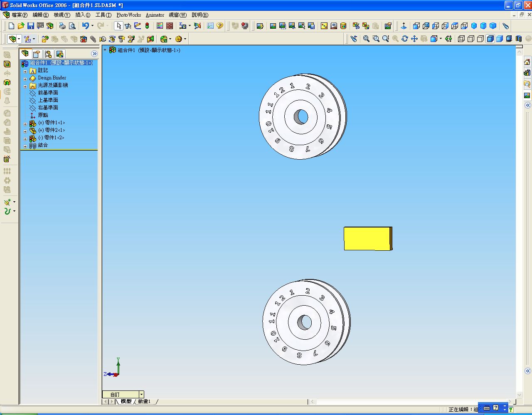Viewport: 532px width, 415px height.
Task: Expand the (+) 零件1<1> component
Action: 25,124
